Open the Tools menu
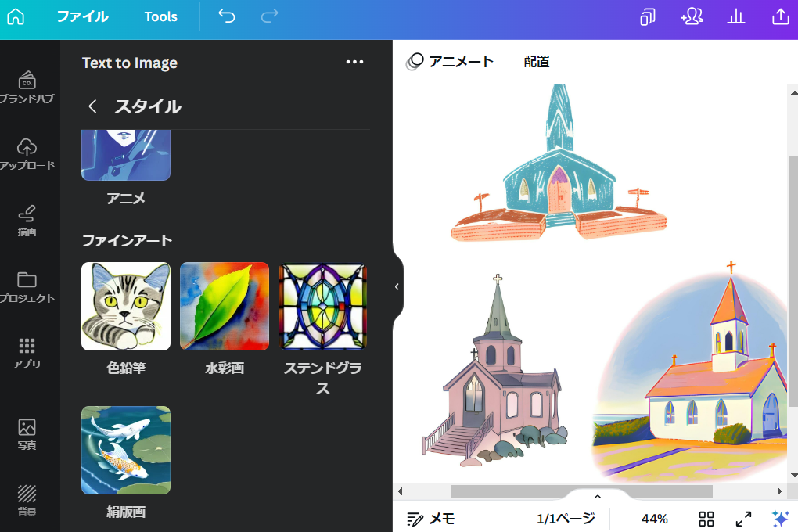Image resolution: width=798 pixels, height=532 pixels. [161, 16]
